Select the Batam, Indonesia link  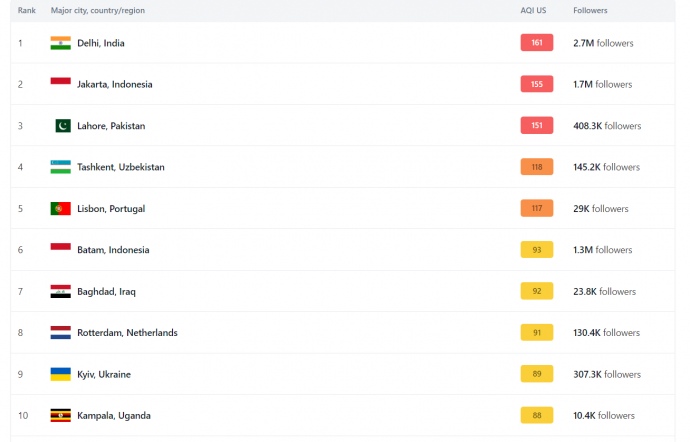113,250
